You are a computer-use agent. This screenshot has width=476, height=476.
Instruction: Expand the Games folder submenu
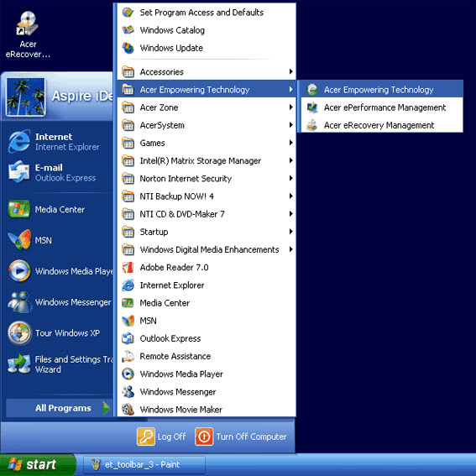(x=207, y=143)
